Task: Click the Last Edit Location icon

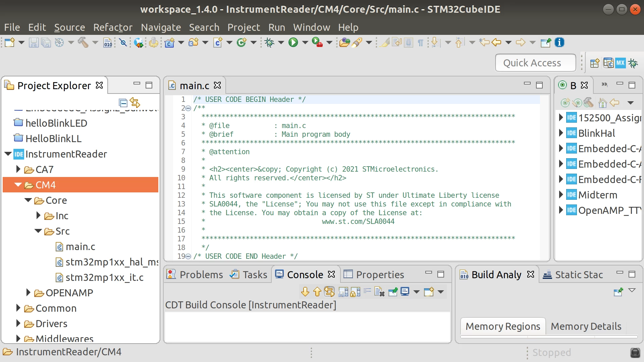Action: click(x=484, y=43)
